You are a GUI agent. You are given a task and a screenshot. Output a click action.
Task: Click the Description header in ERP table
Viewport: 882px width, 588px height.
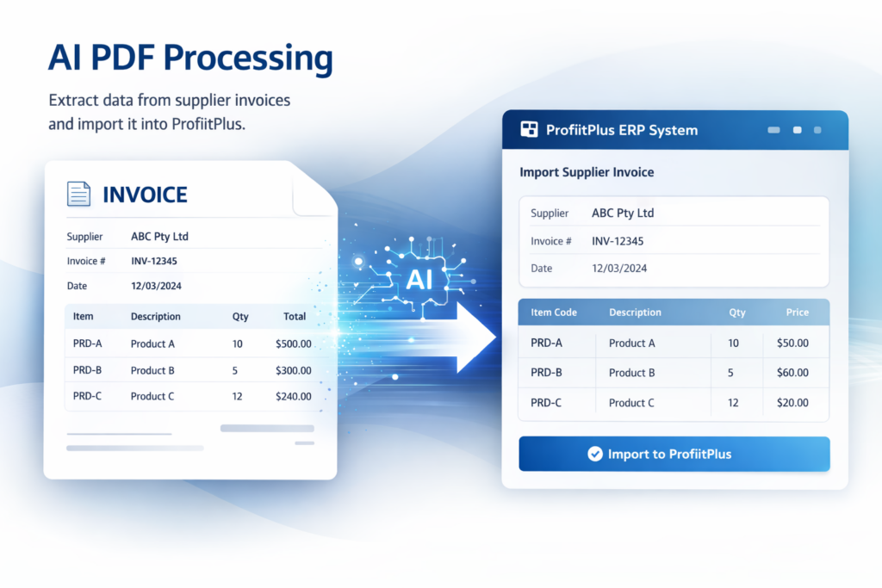635,313
